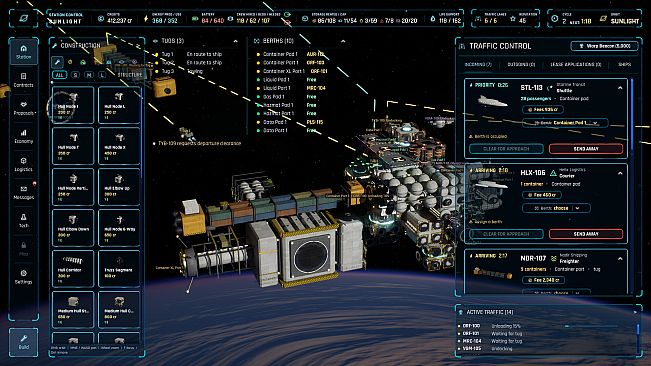Click the construction list scrollbar

142,133
